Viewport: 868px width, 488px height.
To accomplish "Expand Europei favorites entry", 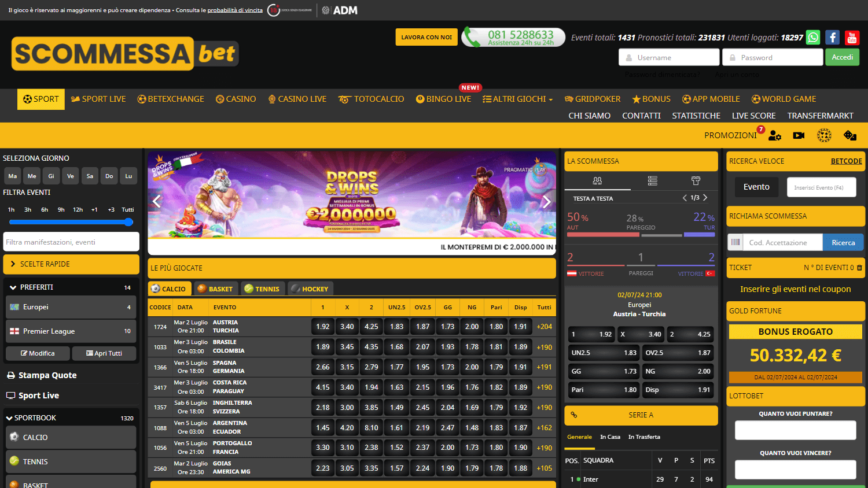I will click(x=71, y=307).
